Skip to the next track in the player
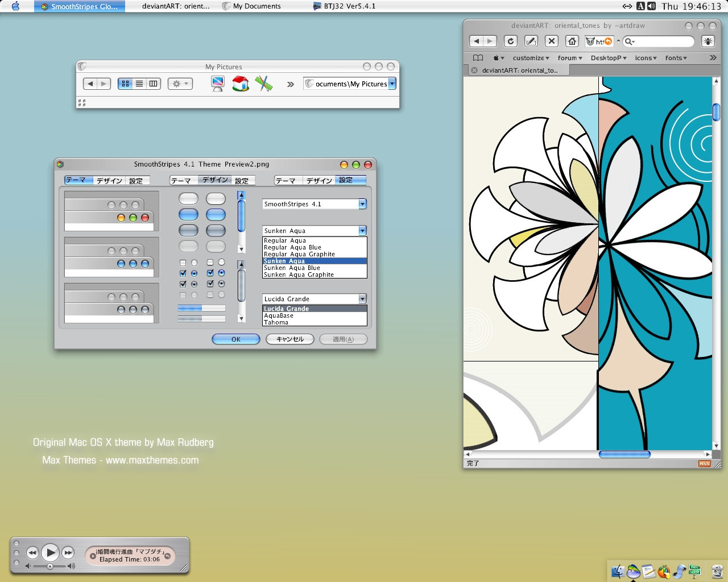This screenshot has width=728, height=582. [x=68, y=552]
